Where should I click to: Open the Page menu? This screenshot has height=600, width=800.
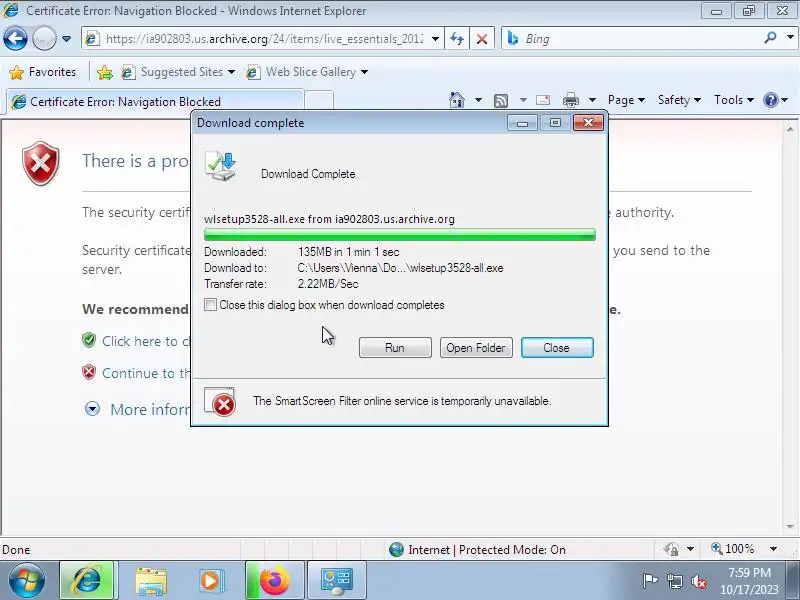pyautogui.click(x=626, y=100)
